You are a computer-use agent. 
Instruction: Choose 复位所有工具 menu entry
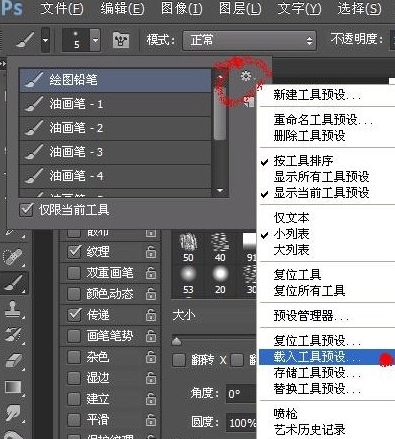[x=309, y=291]
